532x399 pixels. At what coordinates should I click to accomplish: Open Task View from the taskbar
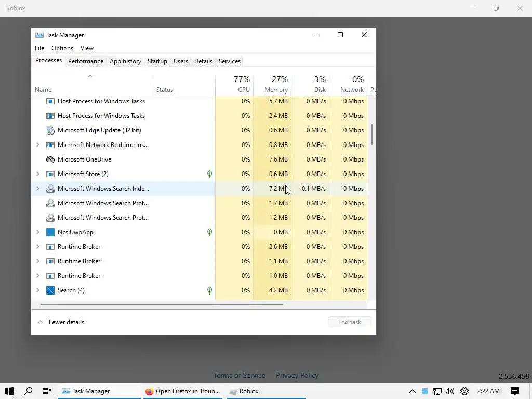pyautogui.click(x=46, y=391)
